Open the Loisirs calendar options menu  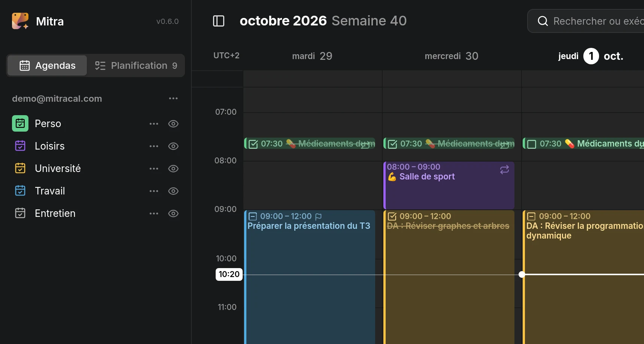pyautogui.click(x=154, y=146)
